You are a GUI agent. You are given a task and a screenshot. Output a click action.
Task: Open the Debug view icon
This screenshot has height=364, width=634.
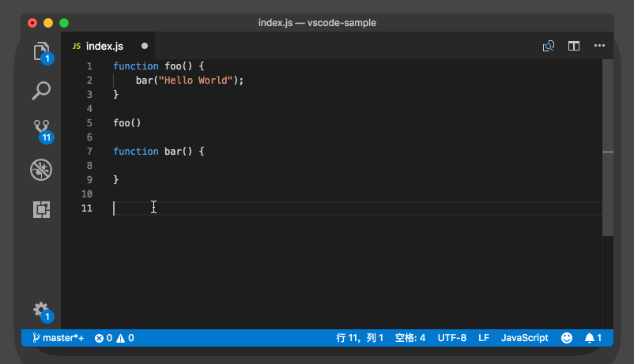click(x=41, y=169)
